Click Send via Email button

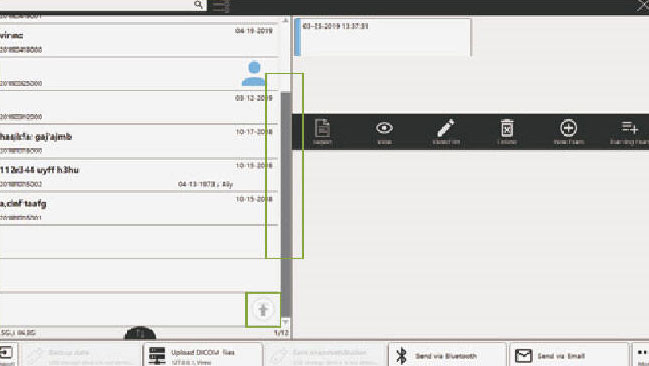pyautogui.click(x=569, y=355)
